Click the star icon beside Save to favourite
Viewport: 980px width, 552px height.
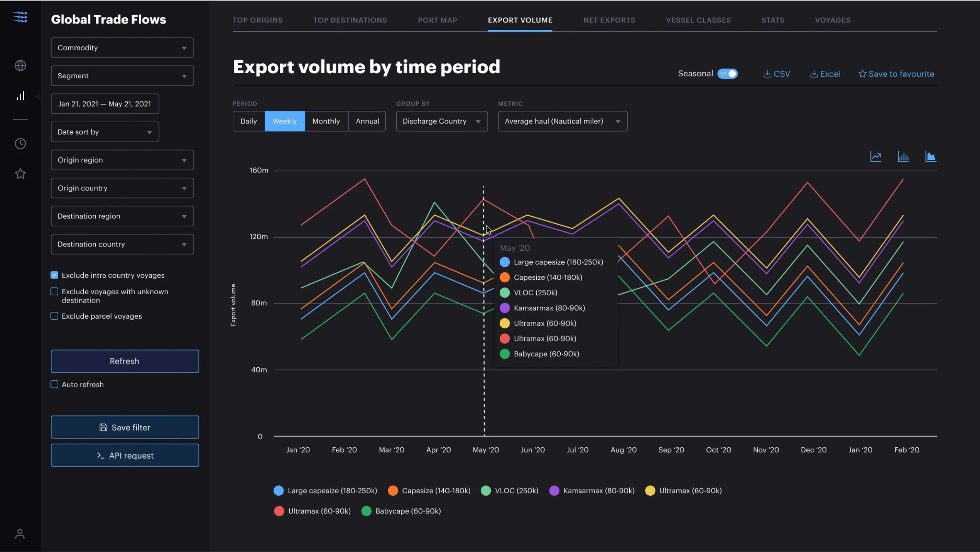(x=862, y=74)
